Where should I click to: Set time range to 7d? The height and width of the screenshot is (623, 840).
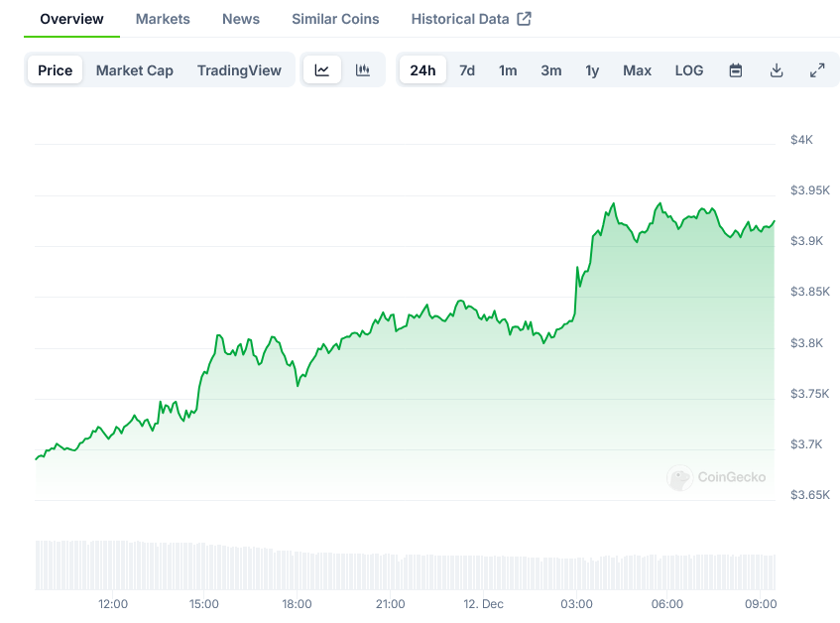pos(467,70)
